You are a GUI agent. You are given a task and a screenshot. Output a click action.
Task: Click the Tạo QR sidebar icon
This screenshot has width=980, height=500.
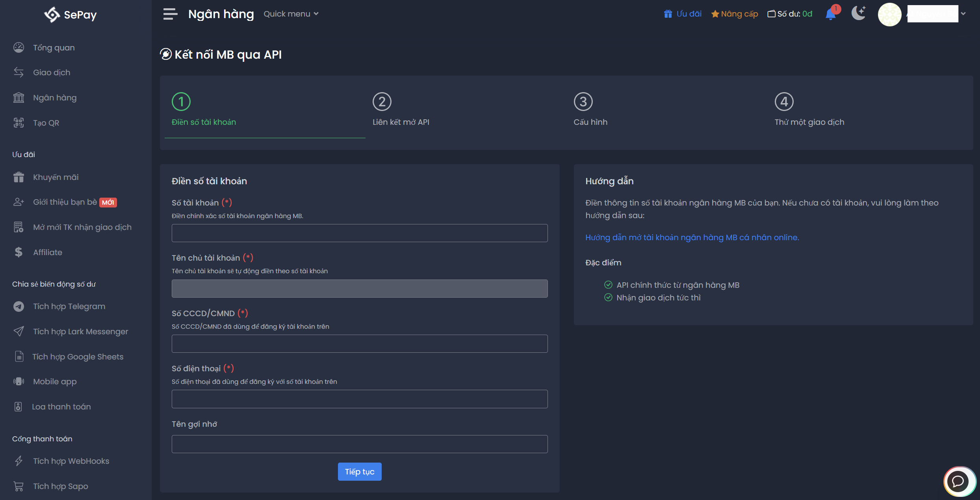[x=19, y=123]
